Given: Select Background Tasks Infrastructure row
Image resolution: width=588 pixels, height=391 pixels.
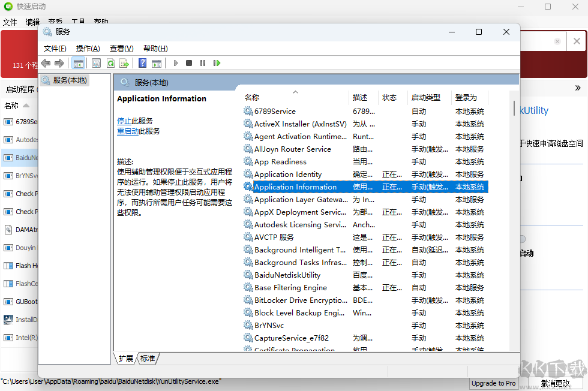Looking at the screenshot, I should [365, 263].
